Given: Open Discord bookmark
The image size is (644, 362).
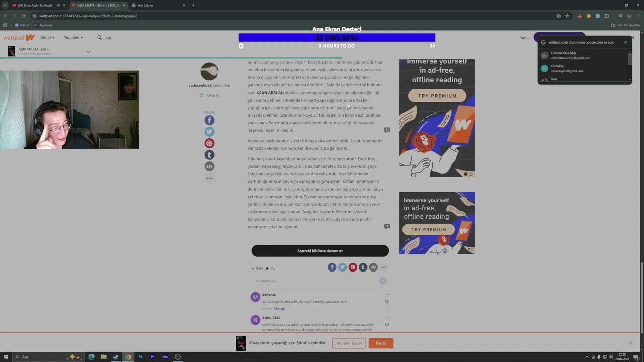Looking at the screenshot, I should coord(22,25).
